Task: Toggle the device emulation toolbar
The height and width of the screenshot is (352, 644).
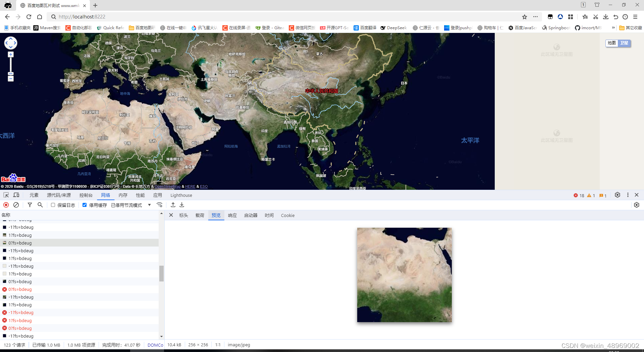Action: click(x=16, y=195)
